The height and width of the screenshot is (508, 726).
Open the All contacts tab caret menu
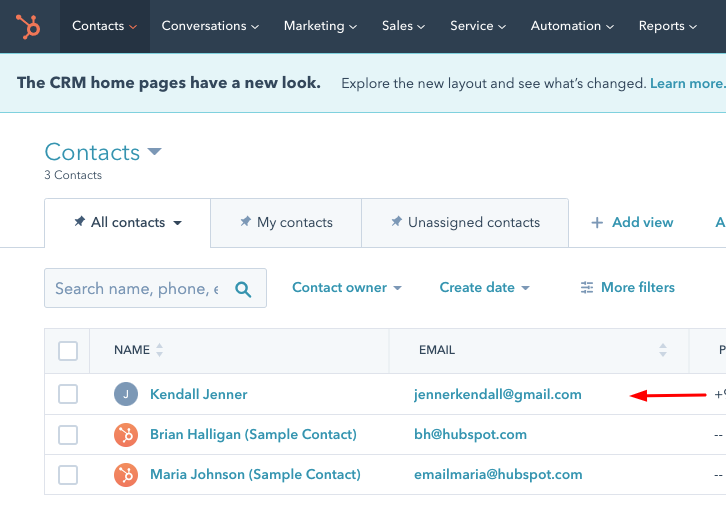[177, 223]
